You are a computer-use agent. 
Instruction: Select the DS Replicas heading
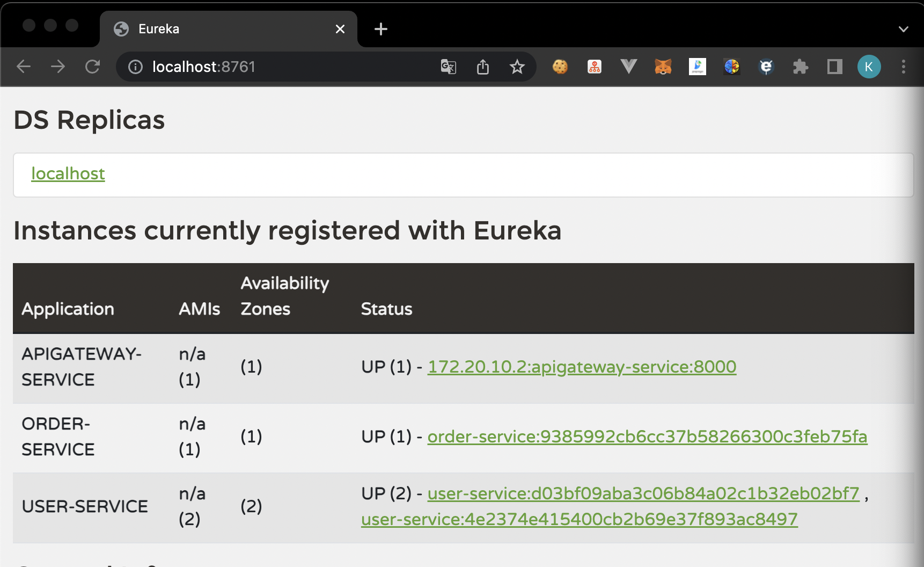(x=89, y=120)
